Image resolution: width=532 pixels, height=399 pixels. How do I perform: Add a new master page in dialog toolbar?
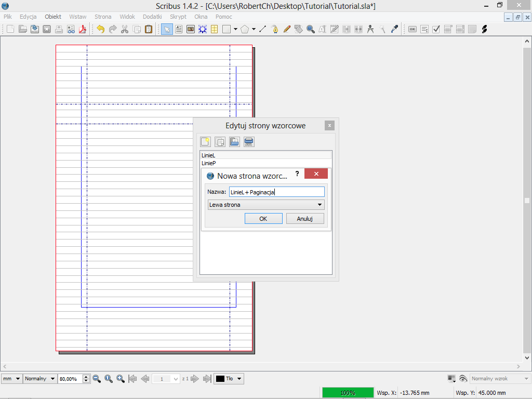point(205,142)
